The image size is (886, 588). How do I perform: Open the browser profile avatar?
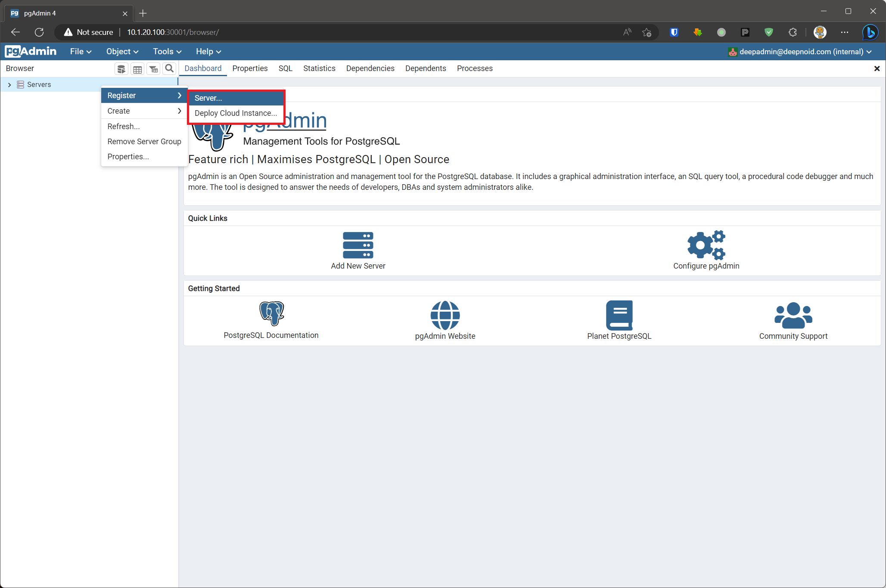820,32
